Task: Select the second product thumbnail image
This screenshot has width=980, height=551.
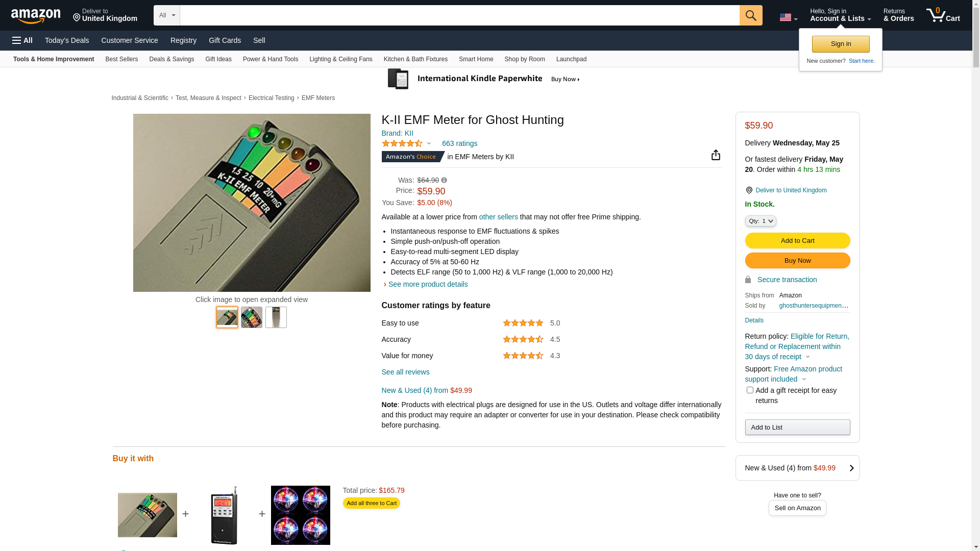Action: (252, 317)
